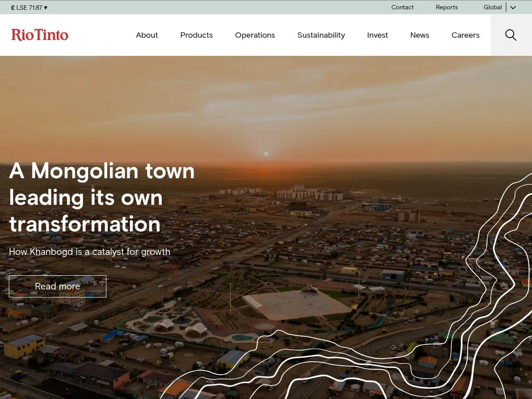Follow the Reports link

click(446, 7)
